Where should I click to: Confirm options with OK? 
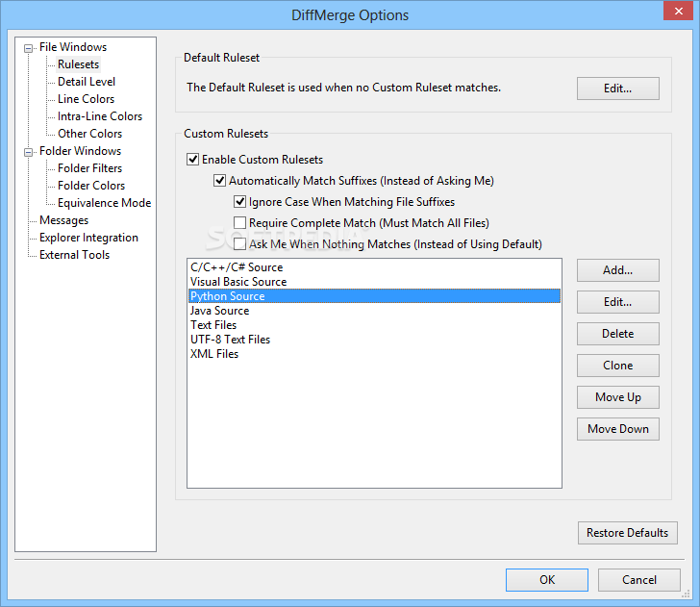547,580
